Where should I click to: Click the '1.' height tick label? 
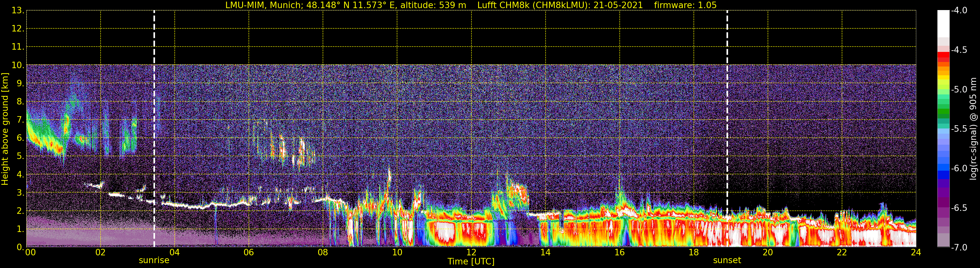point(20,229)
